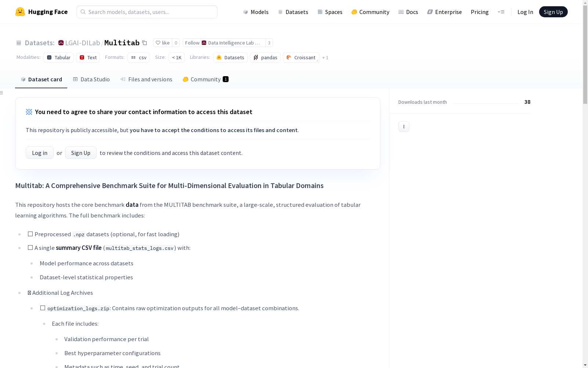Filter by the Datasets library tag
This screenshot has width=588, height=368.
click(230, 57)
